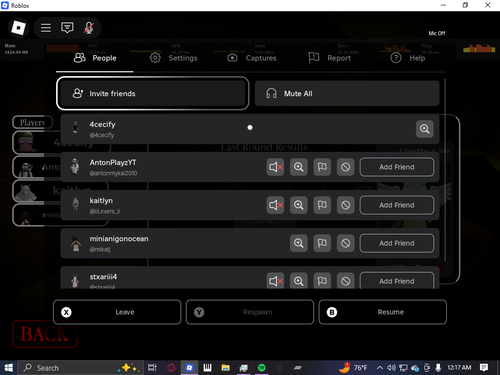
Task: Open Task View on taskbar
Action: [152, 368]
